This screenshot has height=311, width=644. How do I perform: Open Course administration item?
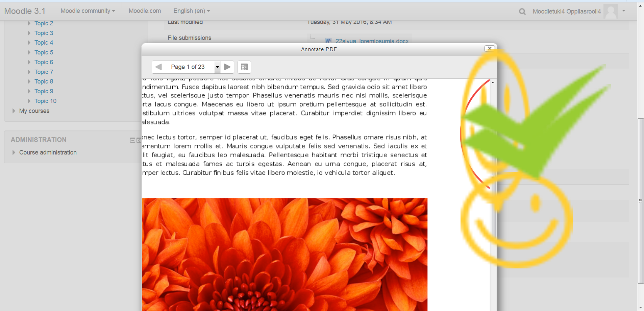[48, 152]
